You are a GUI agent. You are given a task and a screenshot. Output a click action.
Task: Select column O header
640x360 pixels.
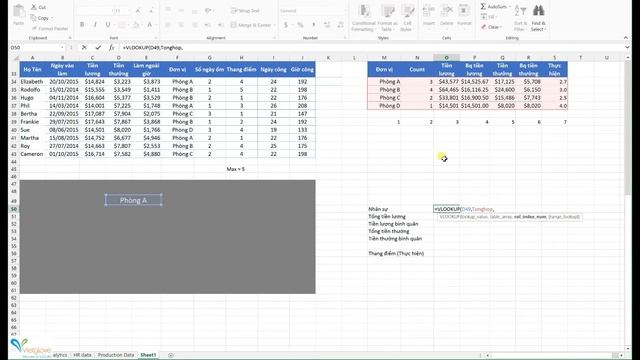(x=447, y=58)
